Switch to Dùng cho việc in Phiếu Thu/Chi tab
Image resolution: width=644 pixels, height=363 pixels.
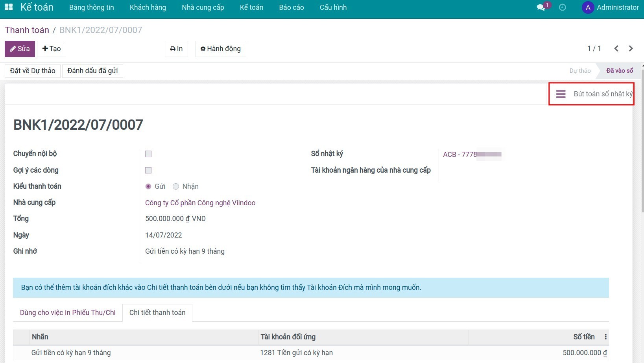68,313
